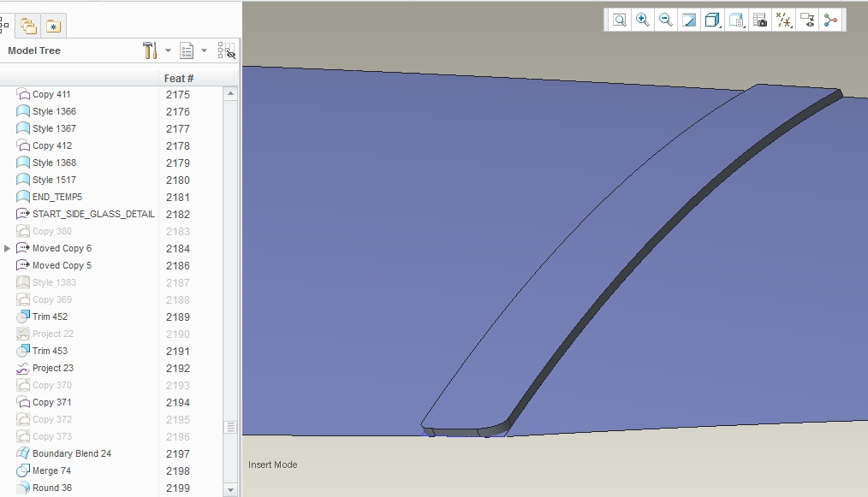This screenshot has width=868, height=497.
Task: Switch to the Favorites folder tab
Action: coord(54,26)
